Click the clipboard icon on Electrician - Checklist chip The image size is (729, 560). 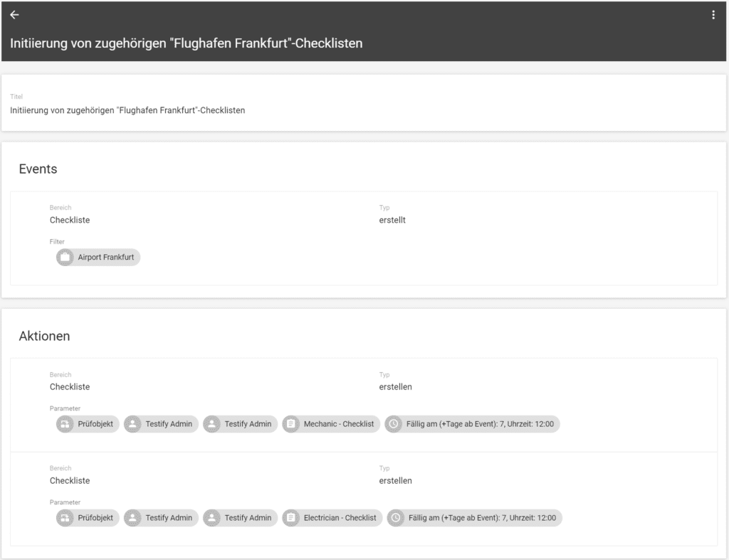(291, 518)
